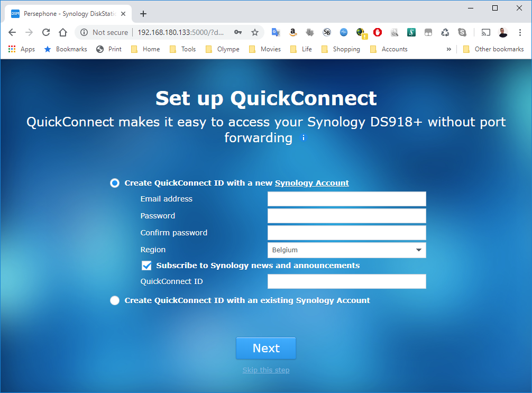Image resolution: width=532 pixels, height=393 pixels.
Task: Open the gray two-dot mask extension
Action: (x=428, y=32)
